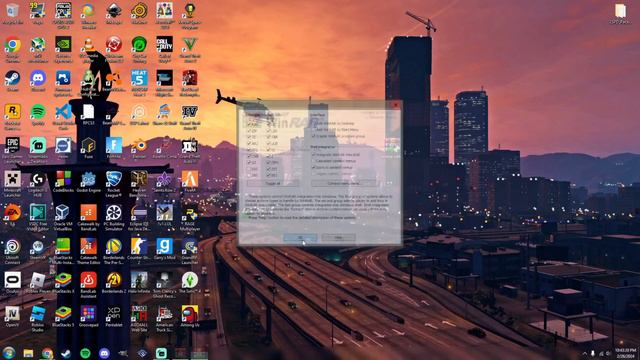Open the Windows Start button

pos(9,353)
